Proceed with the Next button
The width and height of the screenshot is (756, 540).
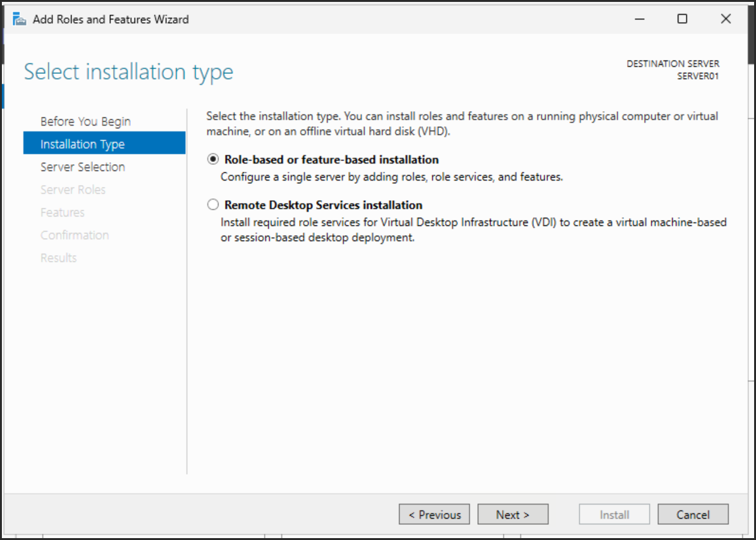pyautogui.click(x=513, y=515)
